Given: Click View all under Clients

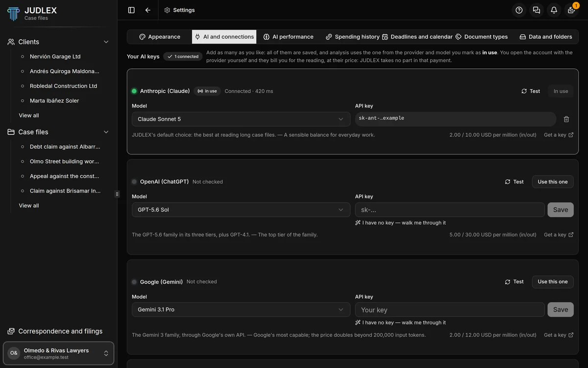Looking at the screenshot, I should [29, 115].
